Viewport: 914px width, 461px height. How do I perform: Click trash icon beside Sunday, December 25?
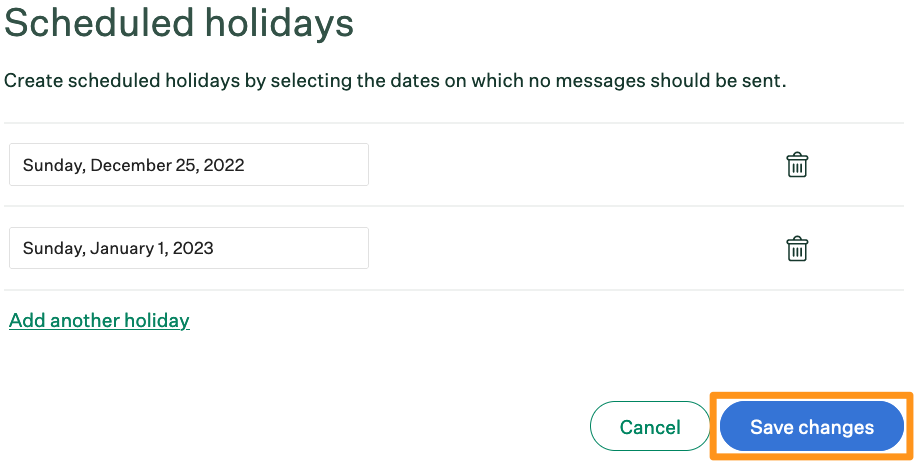797,165
